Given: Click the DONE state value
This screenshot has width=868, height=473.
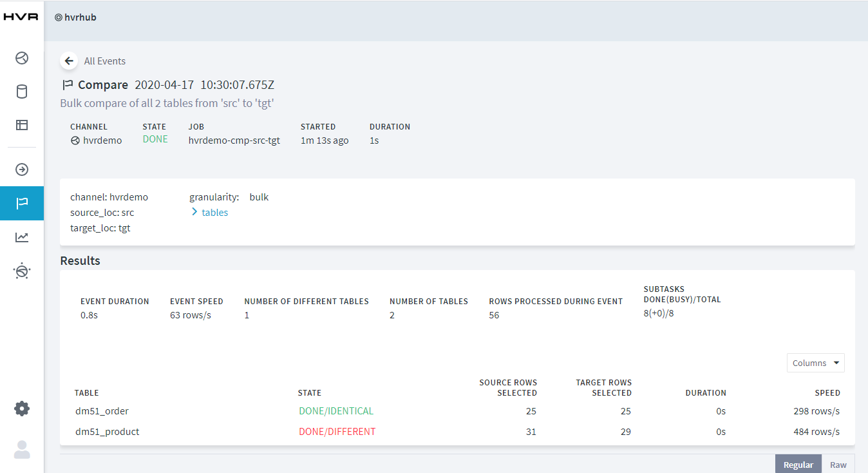Looking at the screenshot, I should click(155, 139).
